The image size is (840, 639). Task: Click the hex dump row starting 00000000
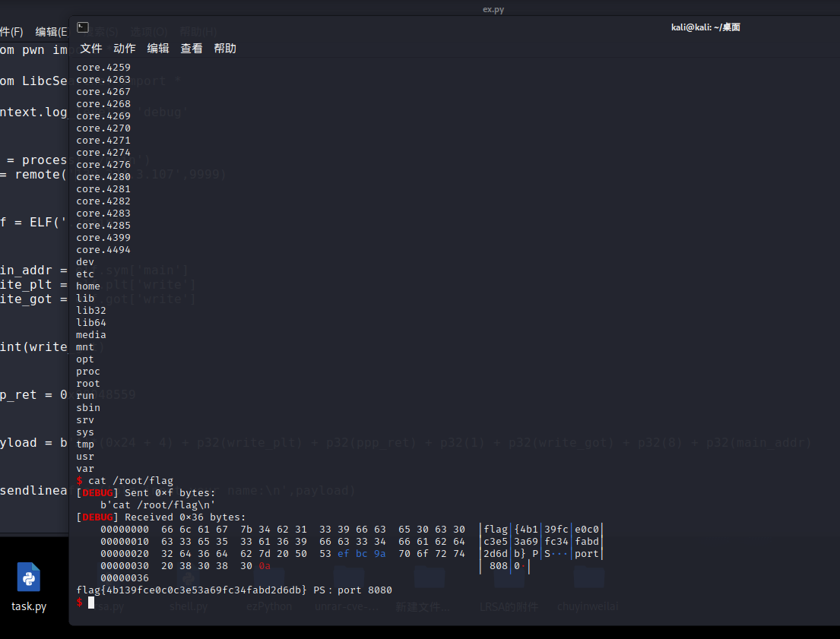281,530
